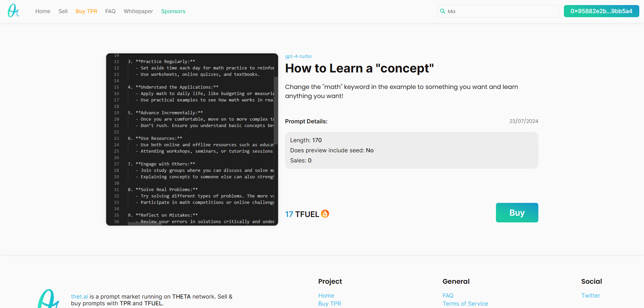Visit the Sponsors page from the navbar
The image size is (644, 308).
pos(173,11)
